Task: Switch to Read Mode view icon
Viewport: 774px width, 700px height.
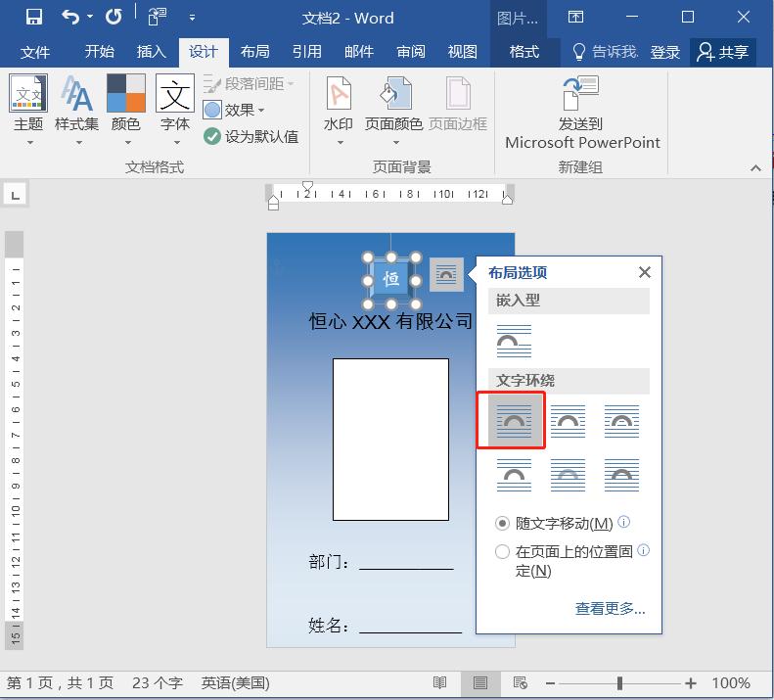Action: pos(439,683)
